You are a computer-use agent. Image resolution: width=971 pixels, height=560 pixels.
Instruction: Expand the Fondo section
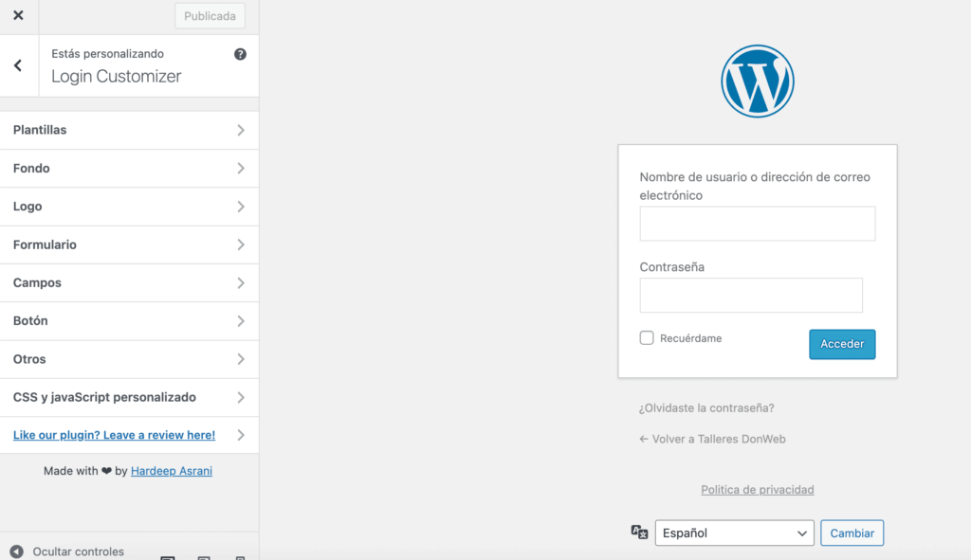[130, 168]
